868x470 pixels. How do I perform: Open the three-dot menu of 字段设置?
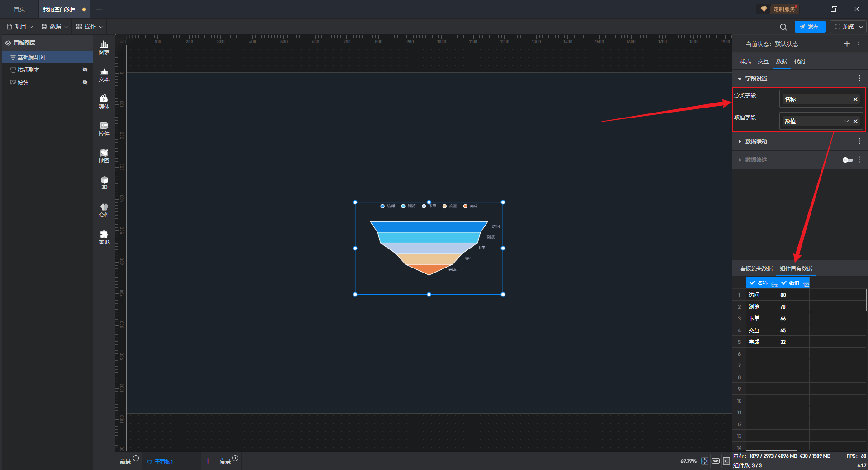859,78
